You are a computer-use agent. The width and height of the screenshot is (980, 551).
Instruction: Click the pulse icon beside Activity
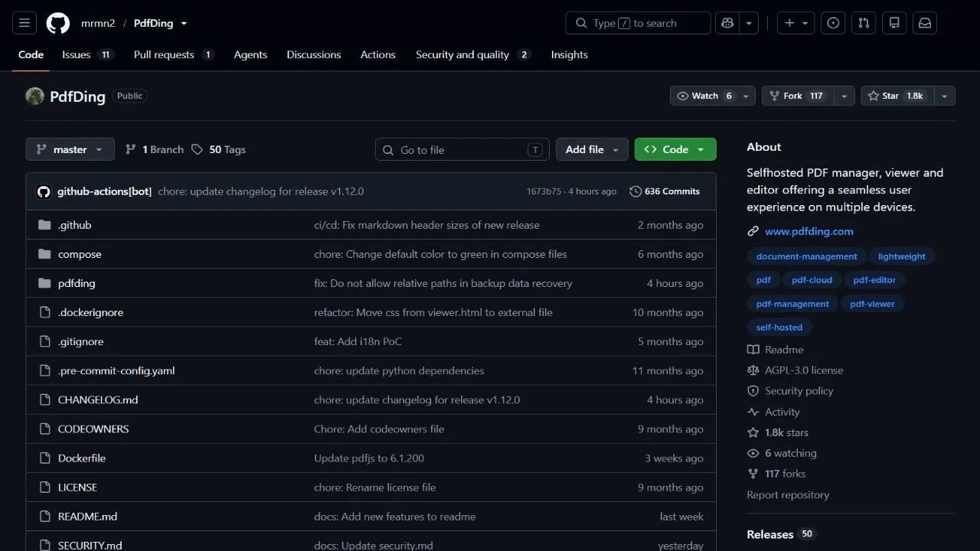753,412
